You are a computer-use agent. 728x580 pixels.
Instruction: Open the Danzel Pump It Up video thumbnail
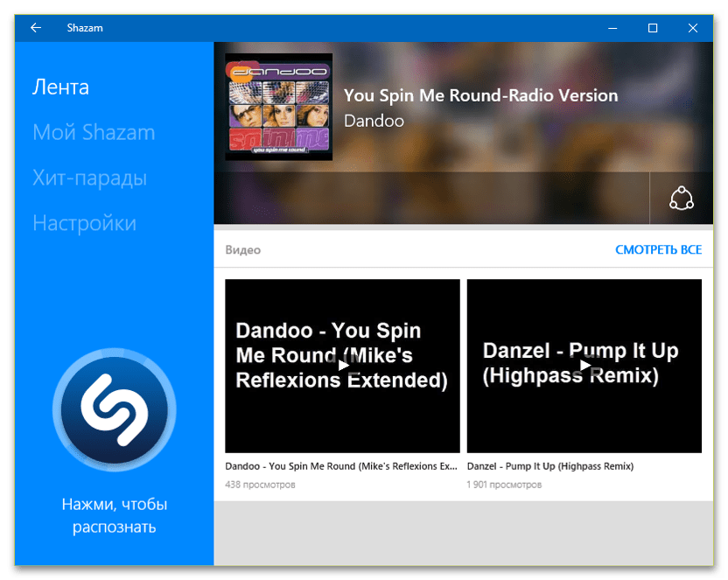tap(584, 365)
